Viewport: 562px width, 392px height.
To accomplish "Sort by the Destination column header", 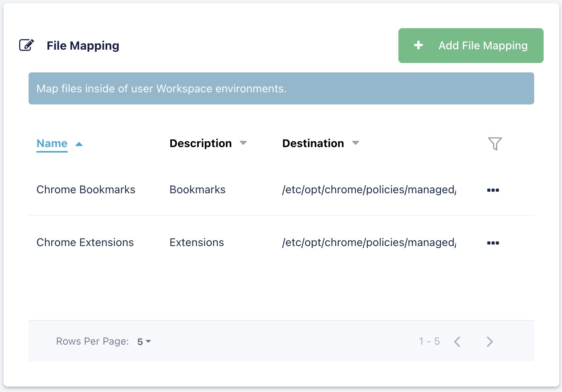I will 313,144.
